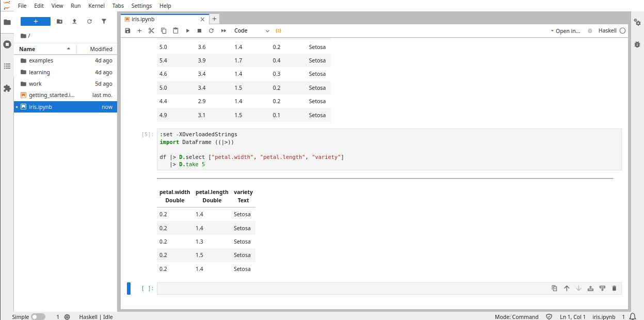
Task: Click into code cell number 5
Action: [x=389, y=149]
